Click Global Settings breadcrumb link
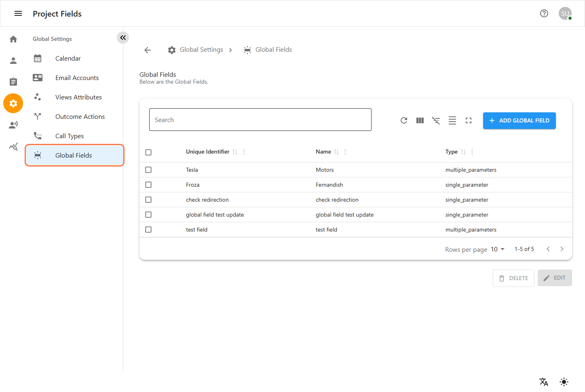Viewport: 585px width, 392px height. [x=201, y=50]
